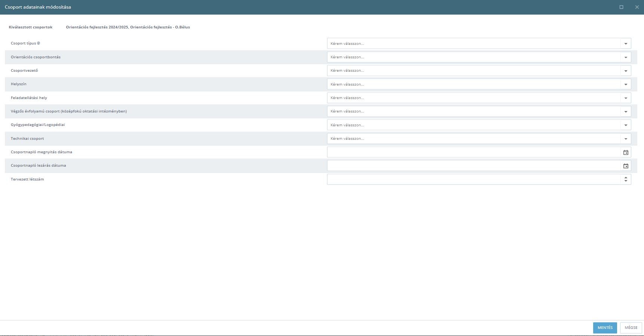
Task: Click the Gyógypedagógiai/Logopédiai row label
Action: [38, 125]
